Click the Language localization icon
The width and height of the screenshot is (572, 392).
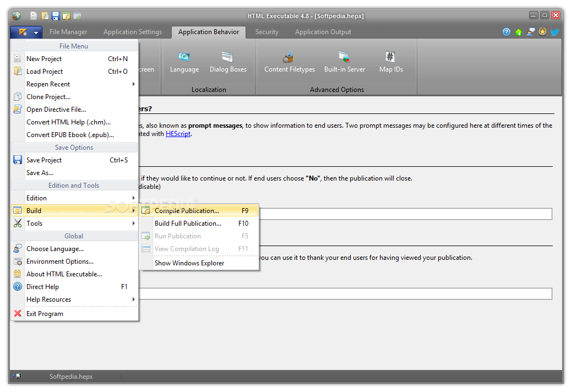click(184, 62)
